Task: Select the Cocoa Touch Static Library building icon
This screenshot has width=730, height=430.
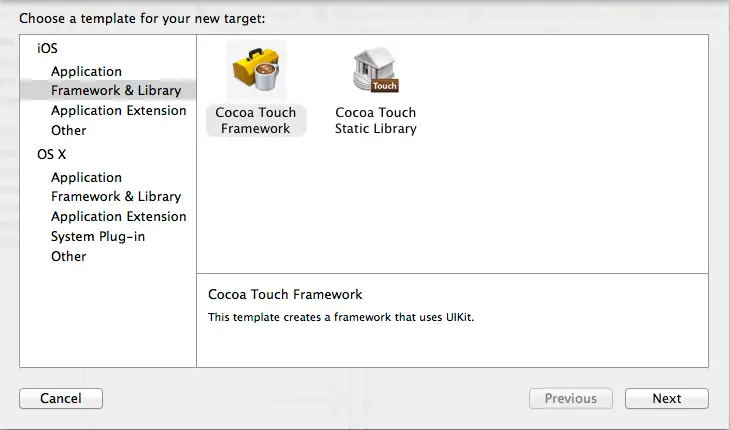Action: pyautogui.click(x=375, y=69)
